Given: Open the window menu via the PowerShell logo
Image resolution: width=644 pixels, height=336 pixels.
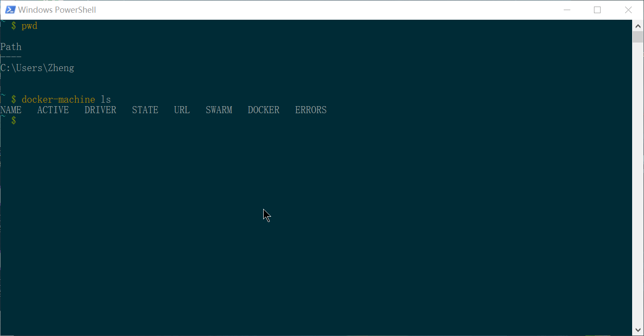Looking at the screenshot, I should 10,9.
